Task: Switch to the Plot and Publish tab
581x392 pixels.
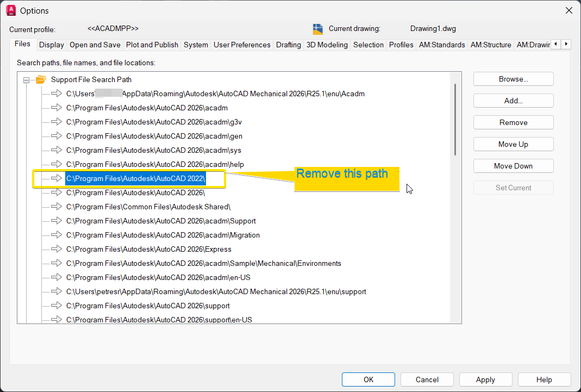Action: [152, 45]
